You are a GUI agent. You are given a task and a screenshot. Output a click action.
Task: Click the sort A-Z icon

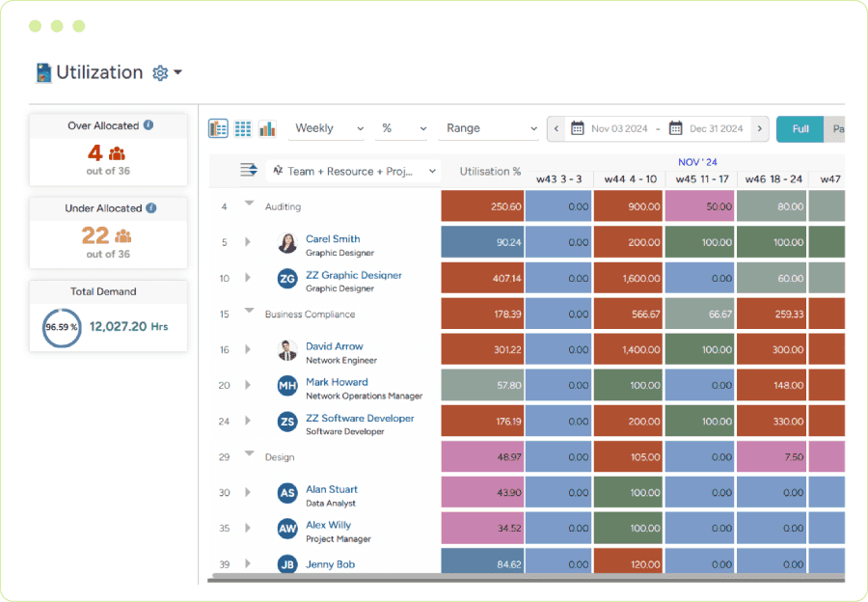point(278,170)
